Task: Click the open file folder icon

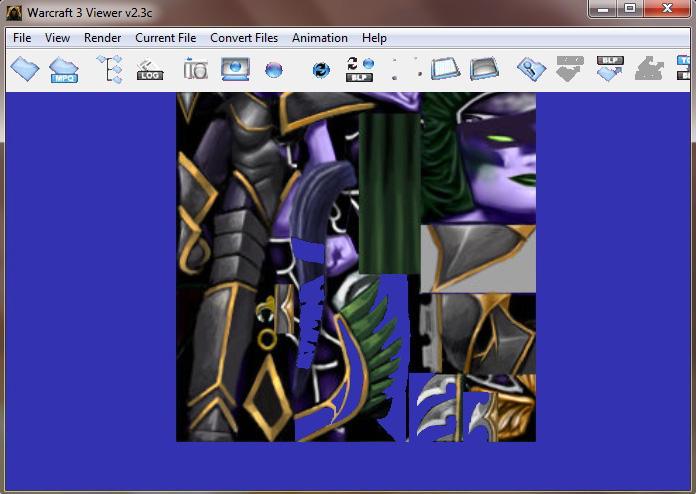Action: click(25, 69)
